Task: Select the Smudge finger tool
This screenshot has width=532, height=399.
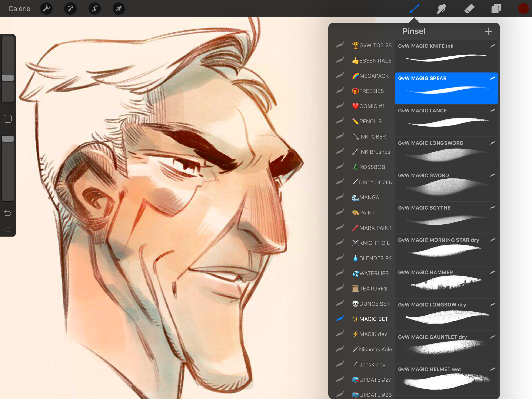Action: (442, 9)
